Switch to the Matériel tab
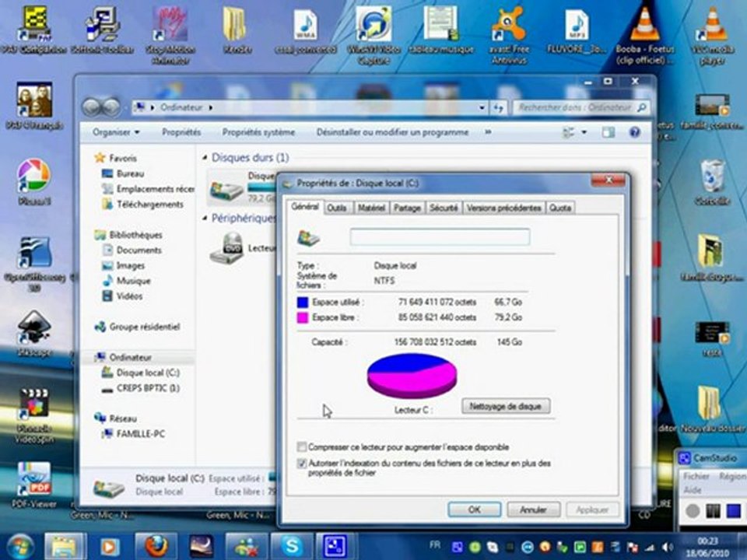This screenshot has height=560, width=747. click(x=371, y=208)
